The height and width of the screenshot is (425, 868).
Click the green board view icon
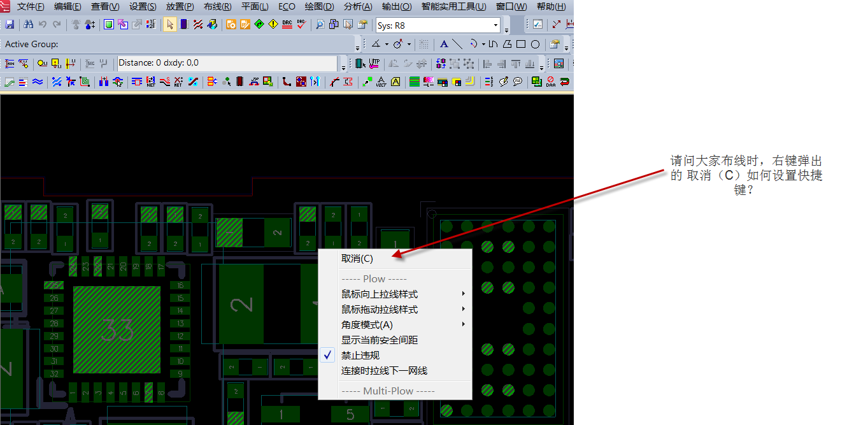point(109,25)
